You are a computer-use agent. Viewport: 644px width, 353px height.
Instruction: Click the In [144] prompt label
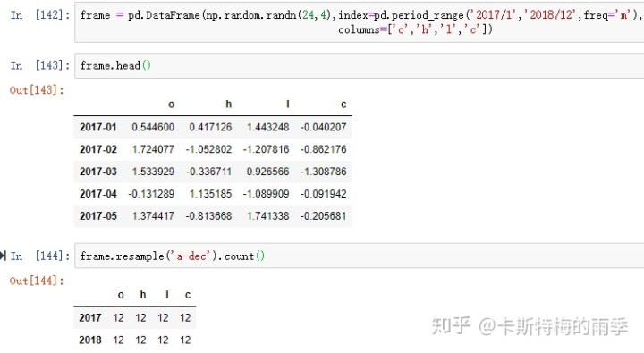[x=40, y=256]
